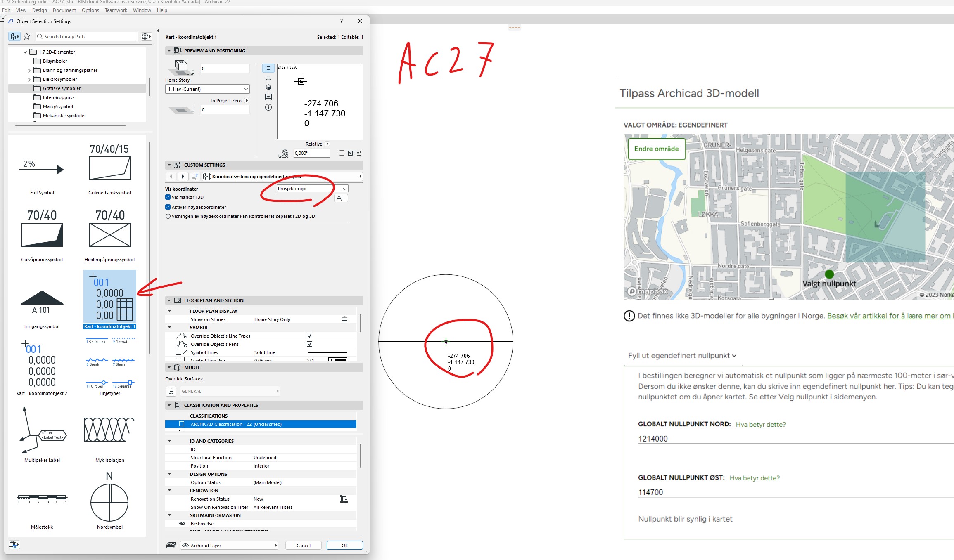Click the text style A button
This screenshot has width=954, height=560.
click(x=340, y=198)
